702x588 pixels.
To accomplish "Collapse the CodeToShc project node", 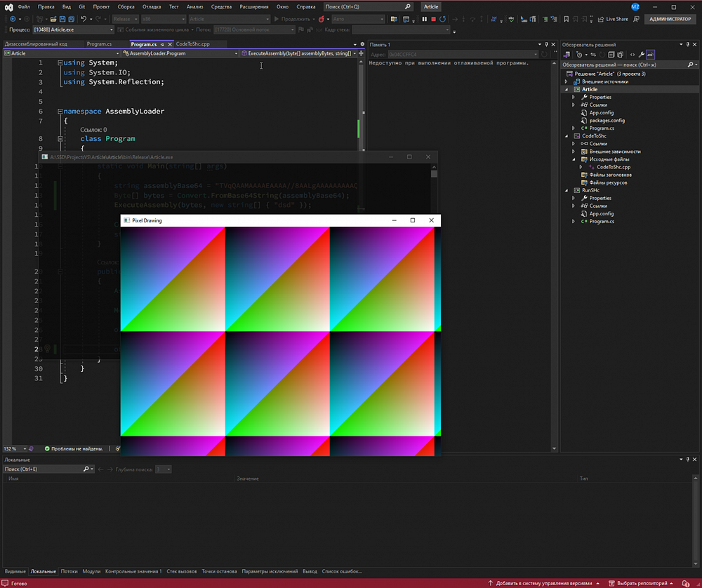I will pyautogui.click(x=567, y=136).
